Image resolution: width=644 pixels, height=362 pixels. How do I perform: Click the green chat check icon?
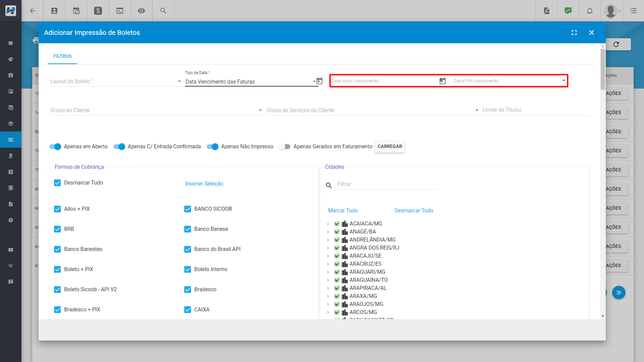pos(568,11)
